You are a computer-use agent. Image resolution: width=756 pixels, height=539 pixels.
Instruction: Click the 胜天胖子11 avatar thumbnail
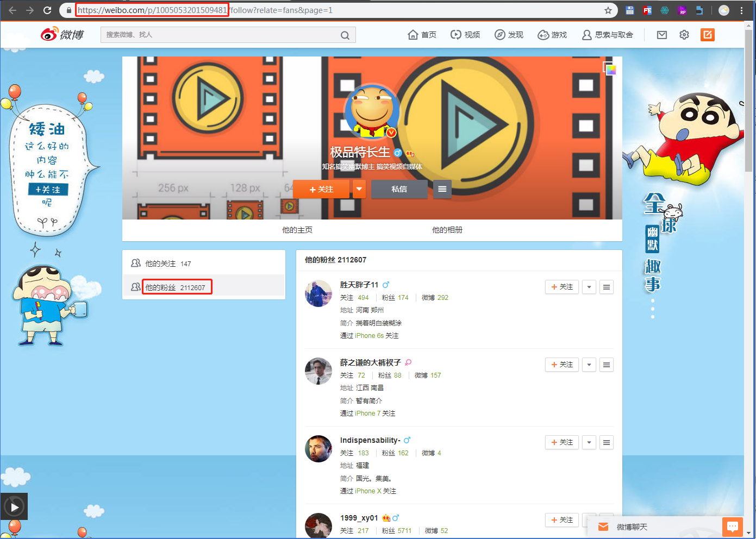point(318,293)
